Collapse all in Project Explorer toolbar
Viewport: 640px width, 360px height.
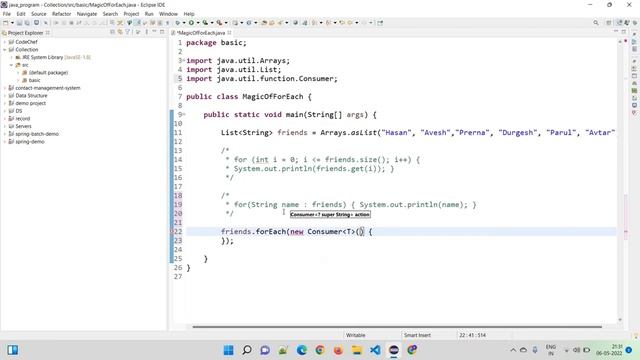click(x=112, y=32)
